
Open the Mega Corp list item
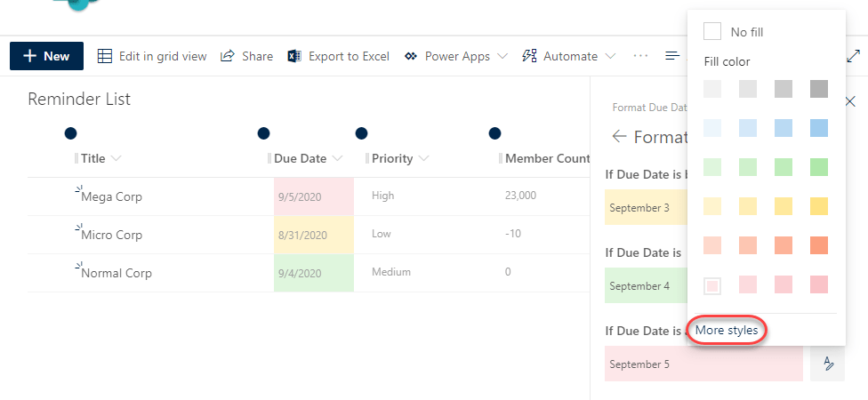coord(111,196)
